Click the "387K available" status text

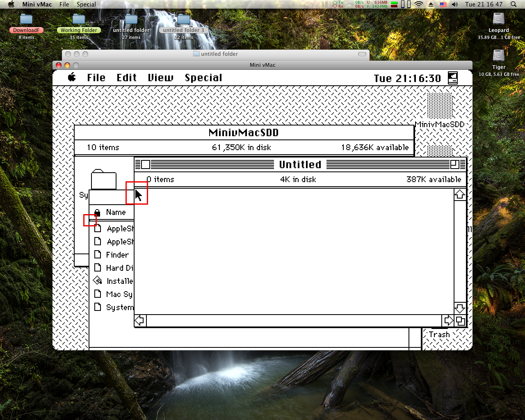coord(434,179)
